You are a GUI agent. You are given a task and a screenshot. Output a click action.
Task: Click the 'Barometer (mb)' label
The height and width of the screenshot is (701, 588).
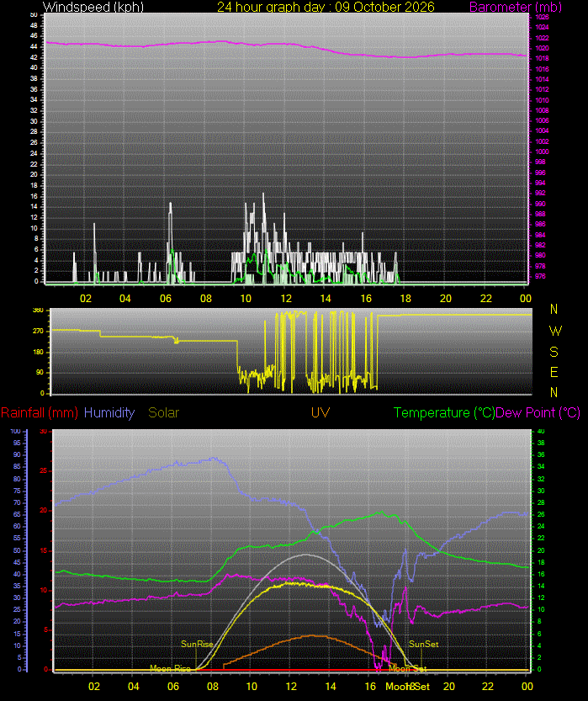[x=515, y=7]
